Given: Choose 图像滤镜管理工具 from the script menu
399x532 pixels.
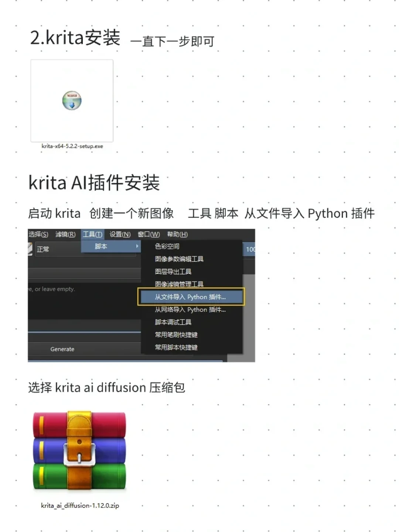Looking at the screenshot, I should pyautogui.click(x=191, y=284).
